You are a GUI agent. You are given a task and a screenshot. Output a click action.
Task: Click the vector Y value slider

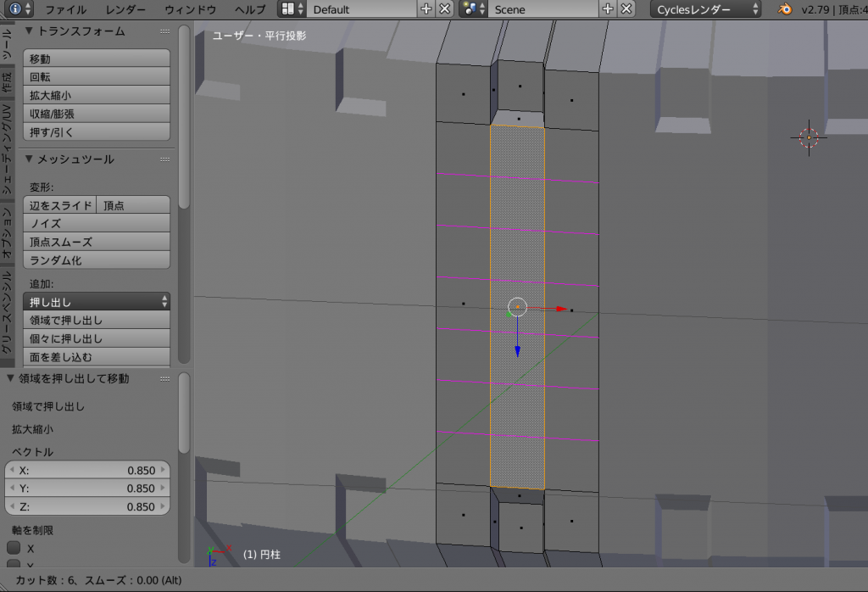tap(87, 489)
